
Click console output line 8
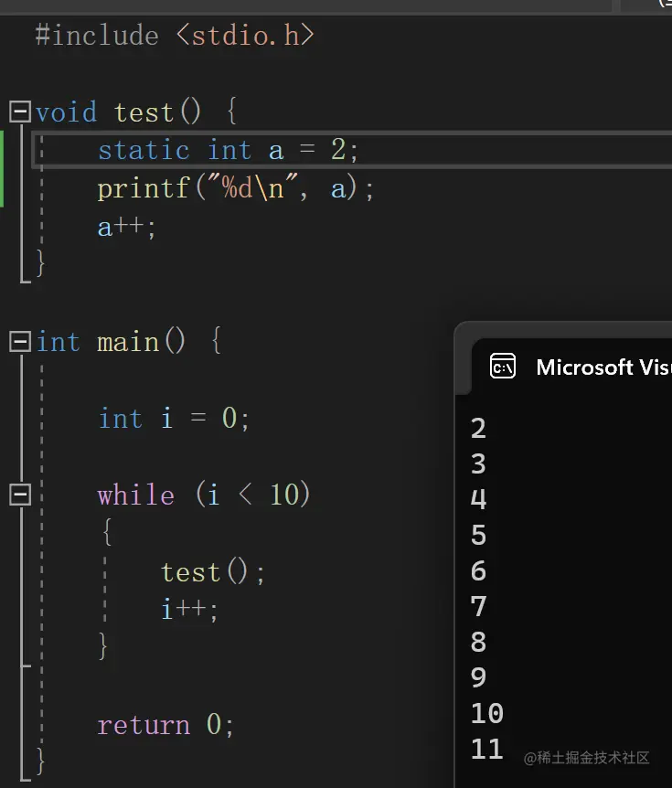click(478, 643)
